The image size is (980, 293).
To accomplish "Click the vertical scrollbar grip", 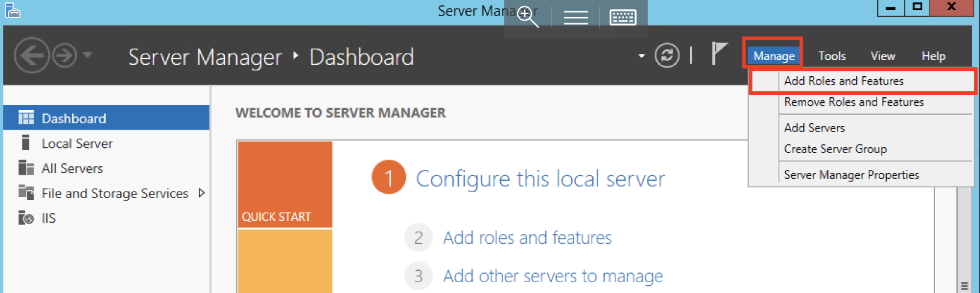I will [x=964, y=286].
